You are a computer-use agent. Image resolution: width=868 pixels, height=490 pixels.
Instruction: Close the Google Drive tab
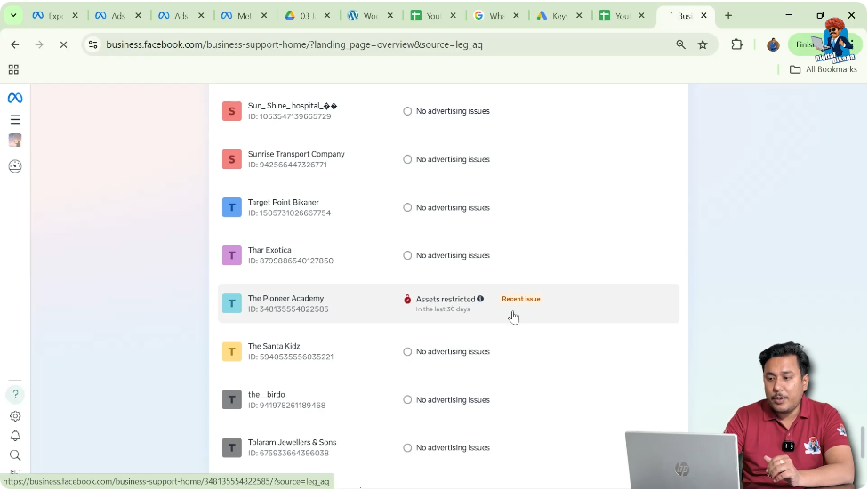327,15
